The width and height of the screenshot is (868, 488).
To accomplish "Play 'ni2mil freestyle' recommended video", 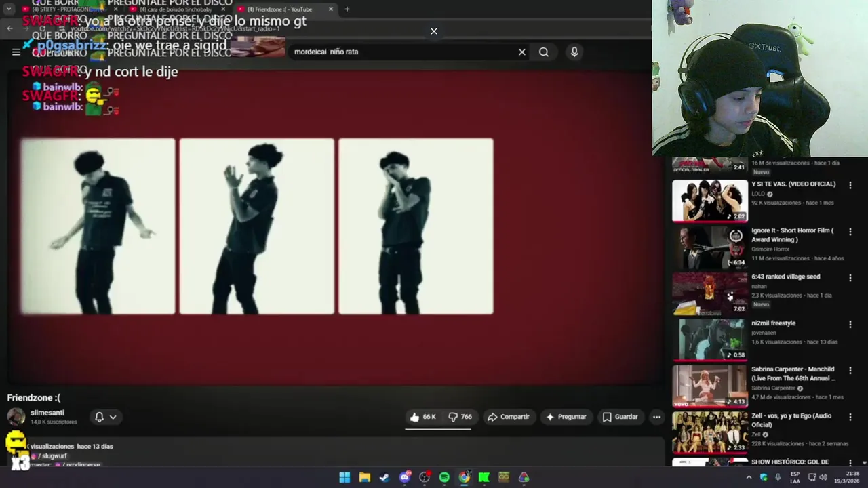I will pos(709,340).
